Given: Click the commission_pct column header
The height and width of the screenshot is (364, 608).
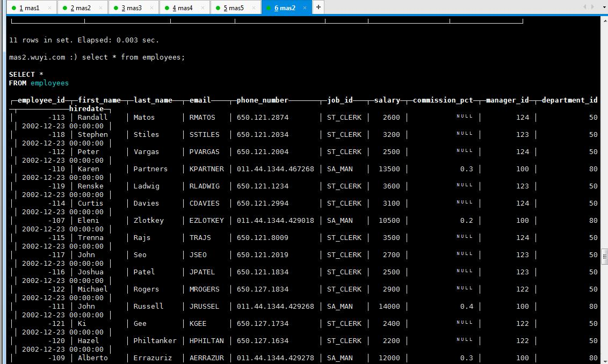Looking at the screenshot, I should click(x=443, y=100).
